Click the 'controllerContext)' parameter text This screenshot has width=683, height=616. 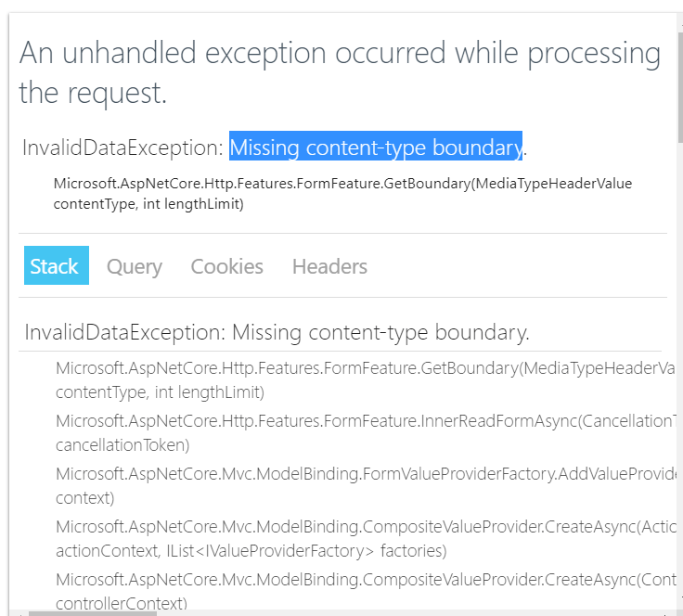coord(122,604)
